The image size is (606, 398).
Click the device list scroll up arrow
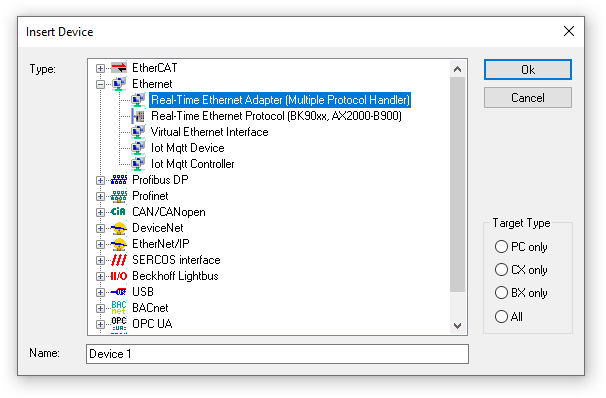(458, 69)
